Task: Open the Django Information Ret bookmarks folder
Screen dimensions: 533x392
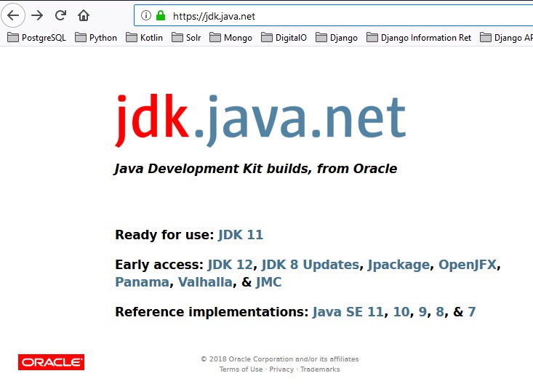Action: (419, 37)
